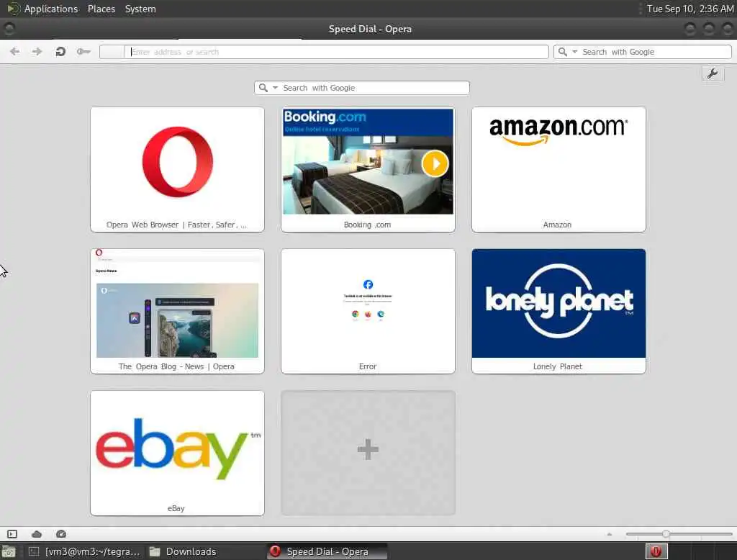
Task: Focus the address bar field
Action: point(337,52)
